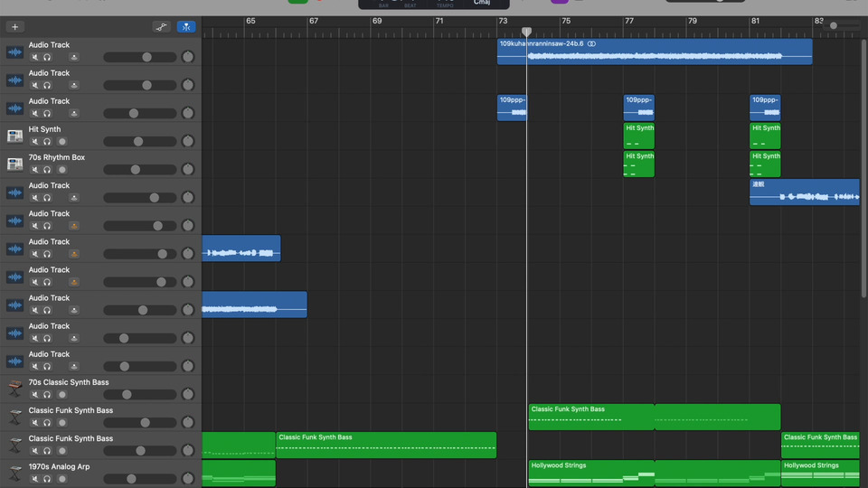This screenshot has height=488, width=868.
Task: Click the 70s Rhythm Box pan knob
Action: pos(188,169)
